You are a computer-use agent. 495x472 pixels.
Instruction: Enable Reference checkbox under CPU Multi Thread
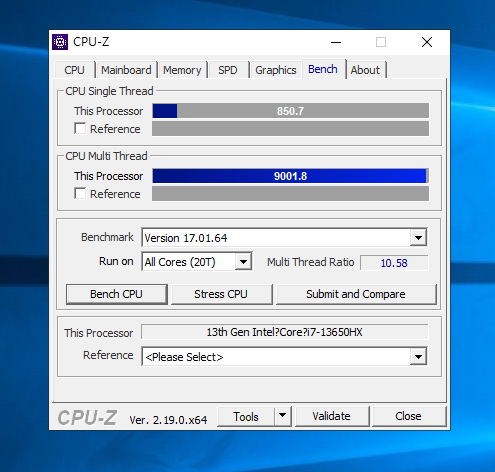[x=80, y=193]
